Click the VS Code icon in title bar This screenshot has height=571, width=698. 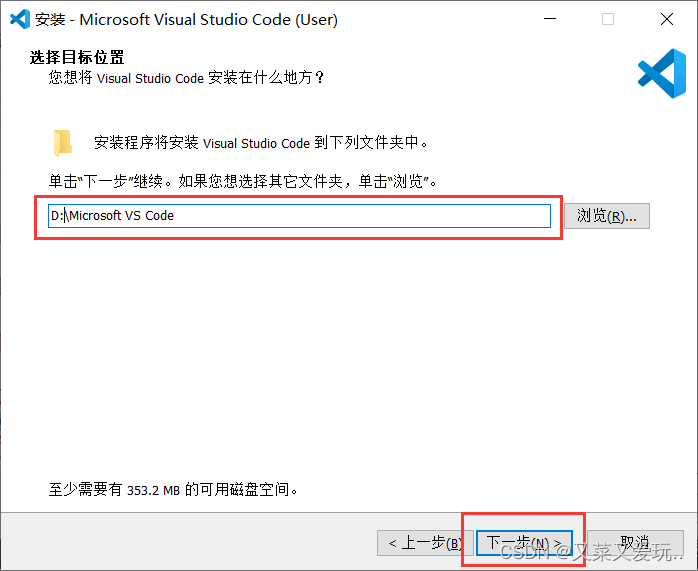point(20,19)
